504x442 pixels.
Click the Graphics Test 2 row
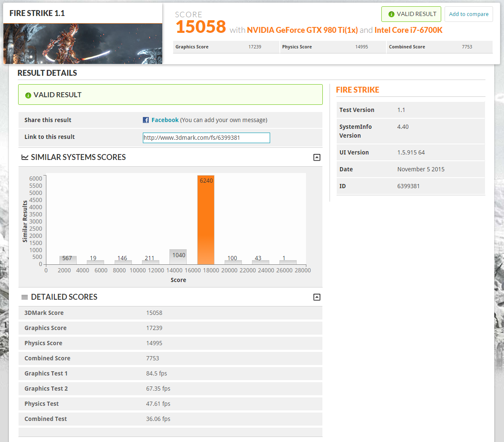[x=170, y=389]
